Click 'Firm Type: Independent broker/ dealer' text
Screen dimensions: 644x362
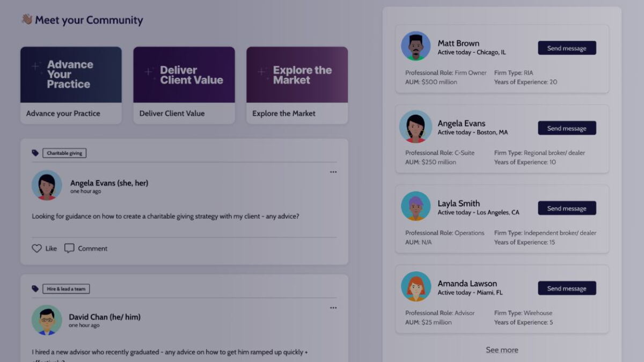545,233
